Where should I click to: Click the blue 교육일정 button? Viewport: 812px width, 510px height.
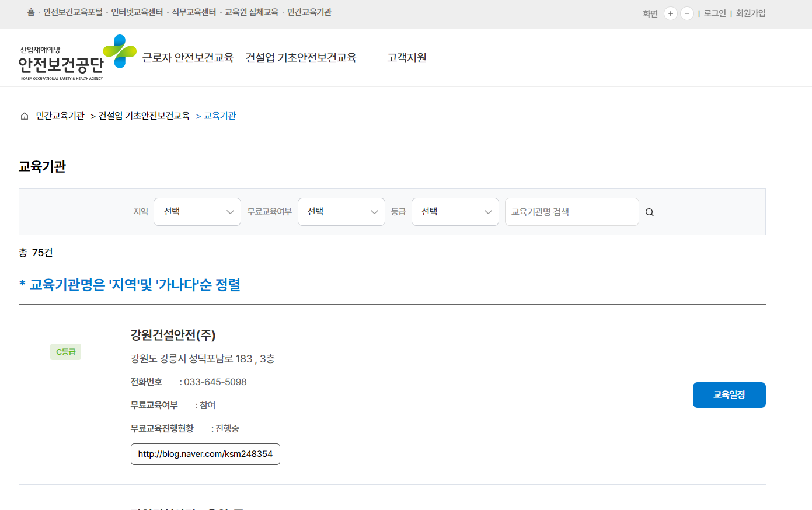pos(729,395)
